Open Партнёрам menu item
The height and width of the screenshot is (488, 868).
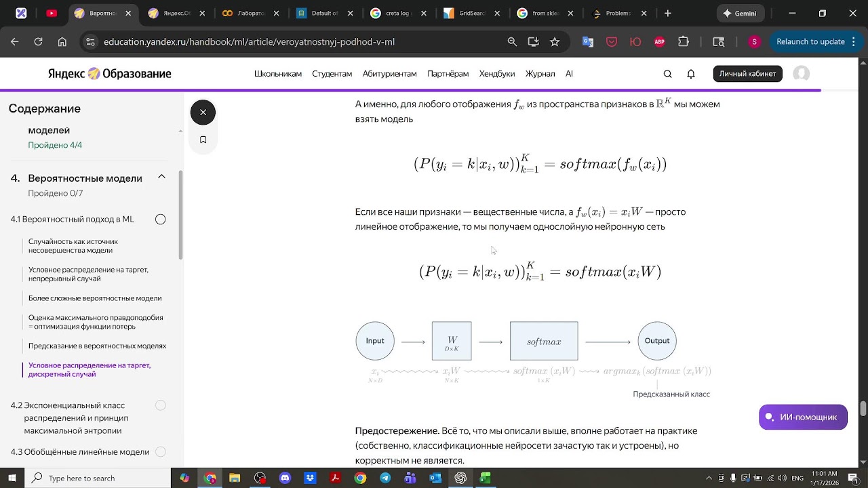(448, 74)
